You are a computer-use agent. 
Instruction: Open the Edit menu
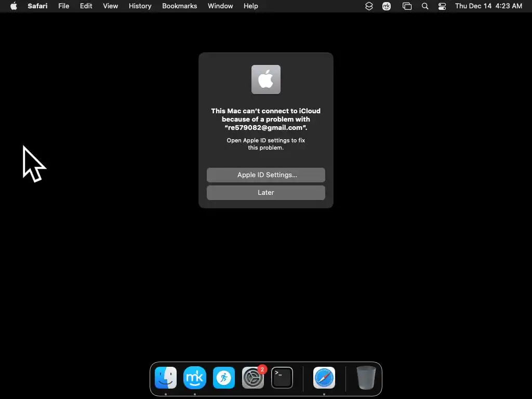tap(86, 6)
